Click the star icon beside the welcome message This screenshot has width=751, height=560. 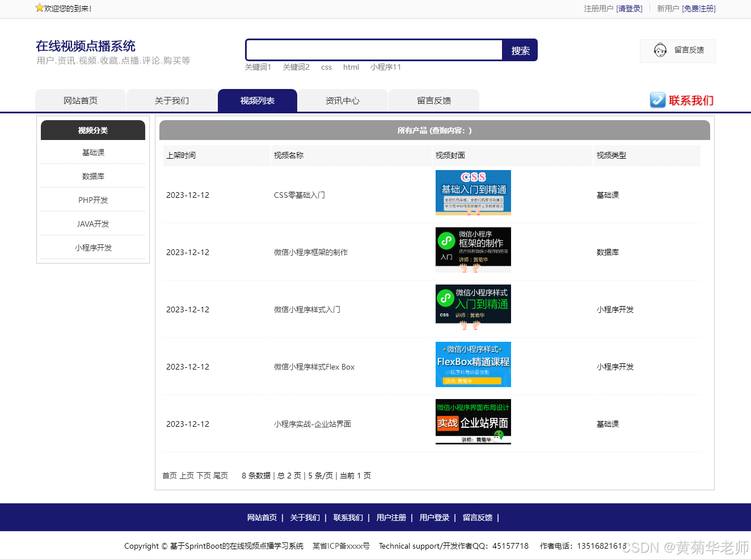[x=39, y=8]
